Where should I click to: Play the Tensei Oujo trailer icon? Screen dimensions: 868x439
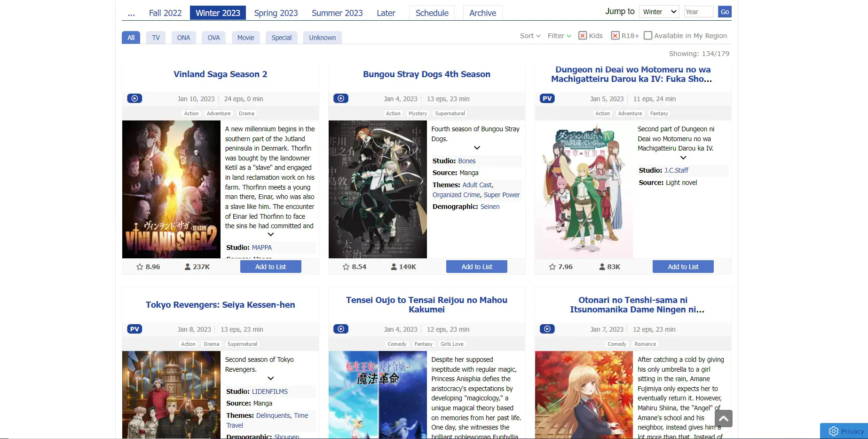pos(341,329)
